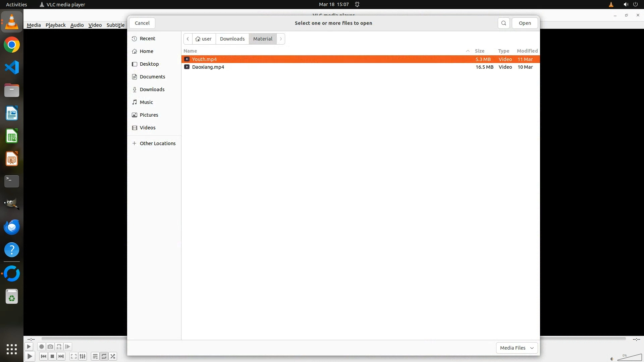Click frame by frame button
This screenshot has height=362, width=644.
click(68, 347)
